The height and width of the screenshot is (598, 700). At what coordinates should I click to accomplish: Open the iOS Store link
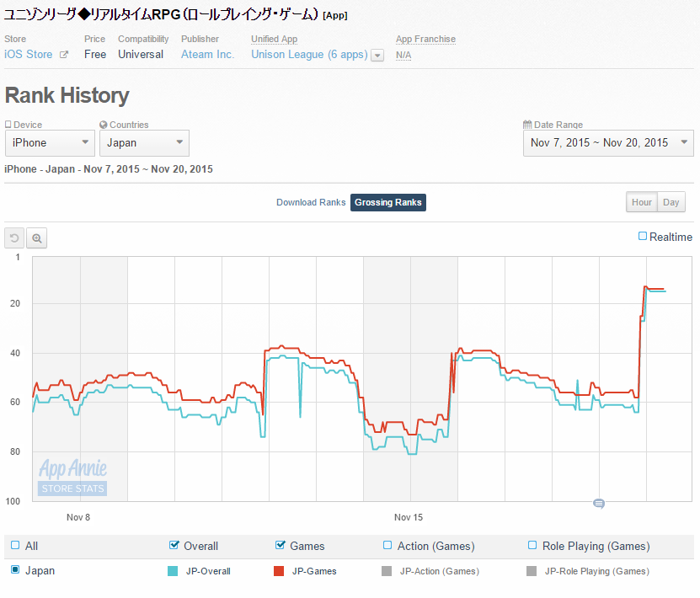click(29, 55)
